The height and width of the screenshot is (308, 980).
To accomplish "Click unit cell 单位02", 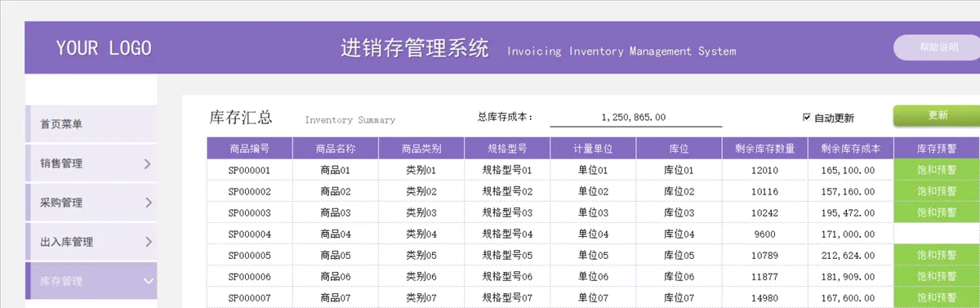I will [x=593, y=191].
